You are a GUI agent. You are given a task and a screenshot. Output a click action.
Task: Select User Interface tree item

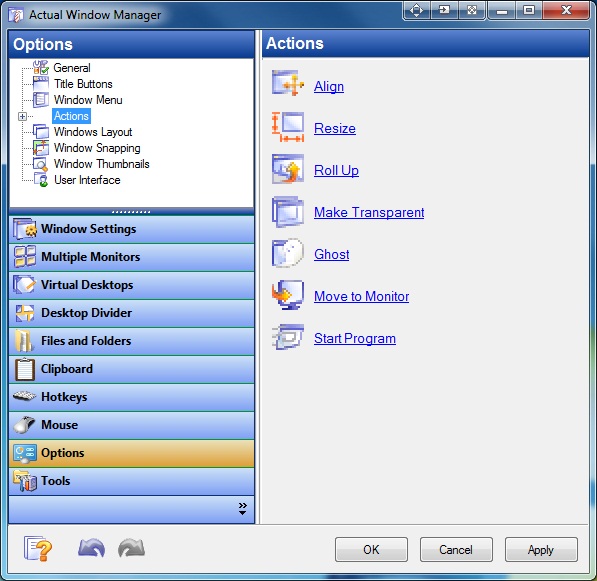tap(87, 180)
